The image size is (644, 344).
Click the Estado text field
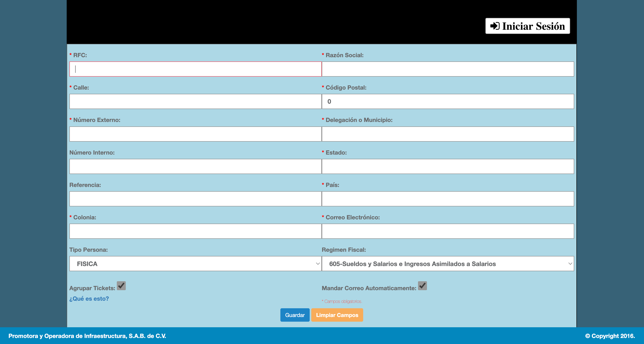448,166
